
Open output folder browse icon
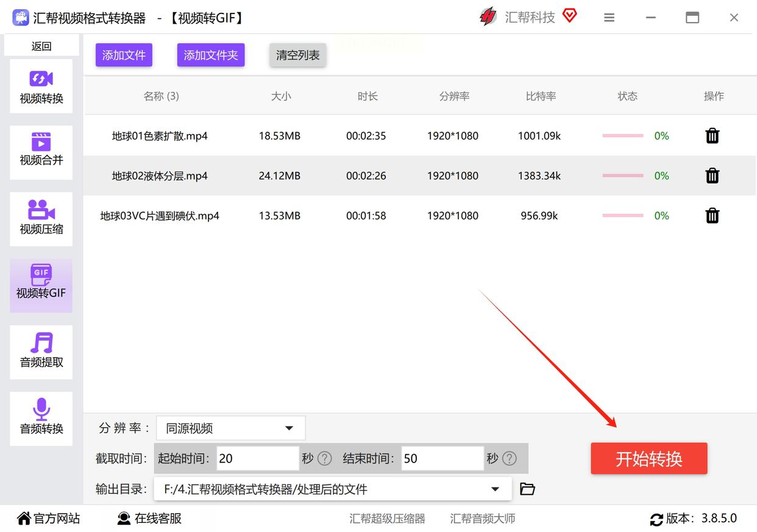point(527,489)
